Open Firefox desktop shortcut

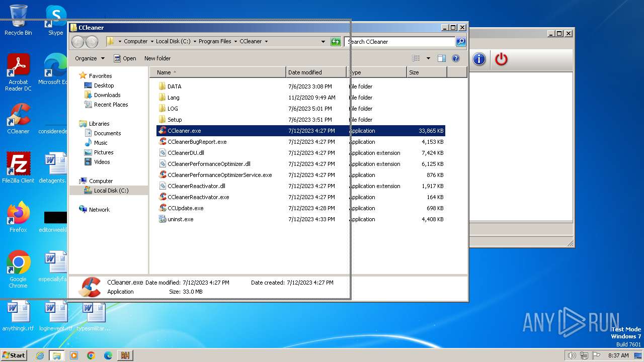point(18,217)
